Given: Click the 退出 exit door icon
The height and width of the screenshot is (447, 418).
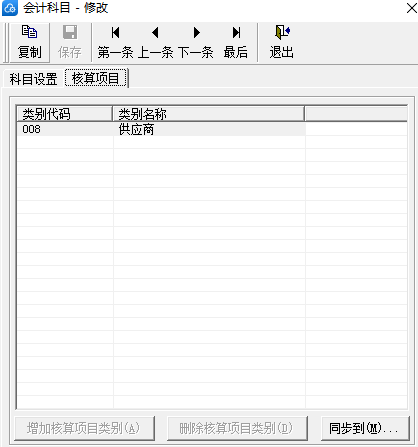Looking at the screenshot, I should pyautogui.click(x=282, y=32).
